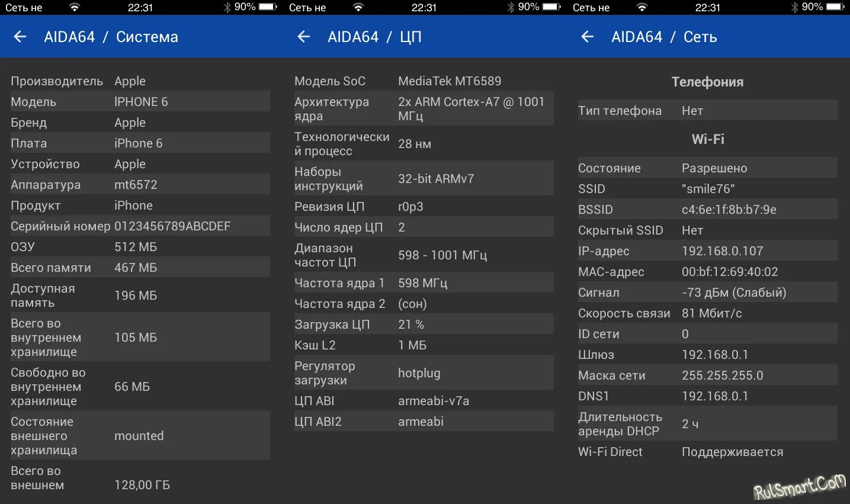Select the Аппаратура row showing mt6572
The width and height of the screenshot is (850, 504).
140,184
